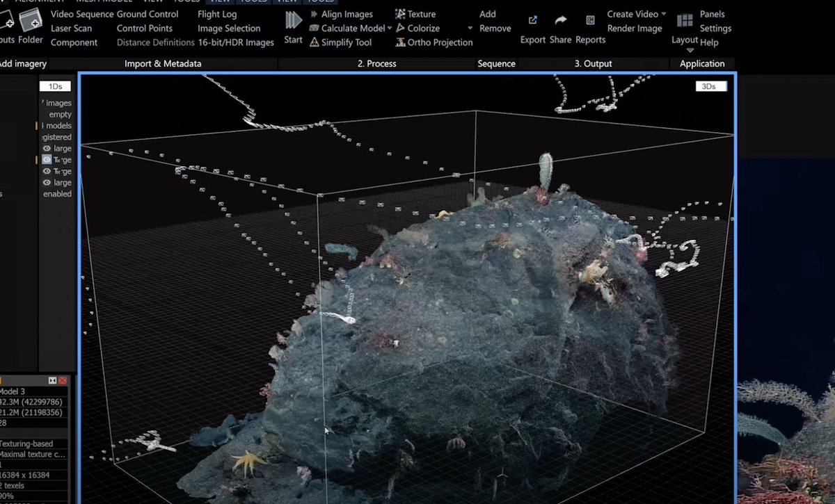Open the Video Sequence import option
The image size is (835, 504).
pos(82,14)
